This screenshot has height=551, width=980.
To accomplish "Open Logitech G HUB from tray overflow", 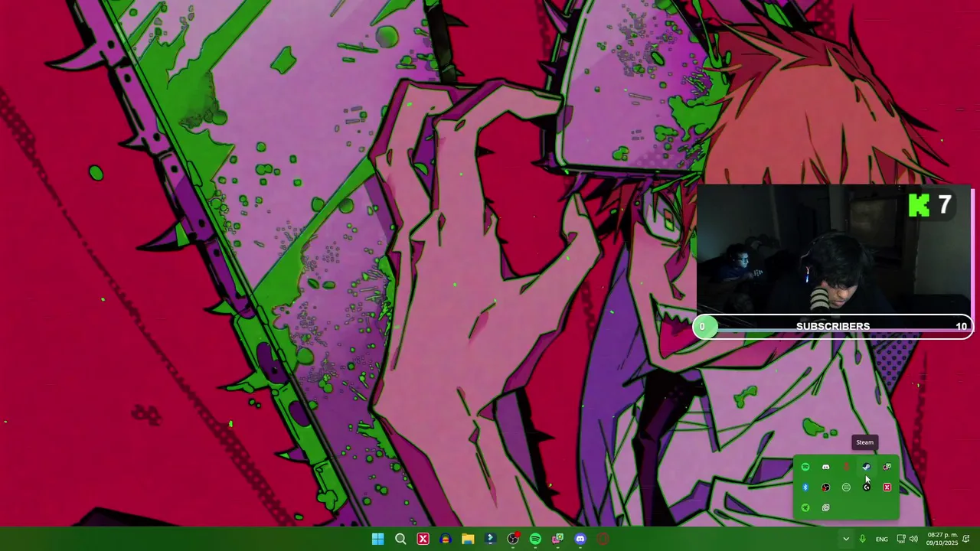I will coord(867,487).
